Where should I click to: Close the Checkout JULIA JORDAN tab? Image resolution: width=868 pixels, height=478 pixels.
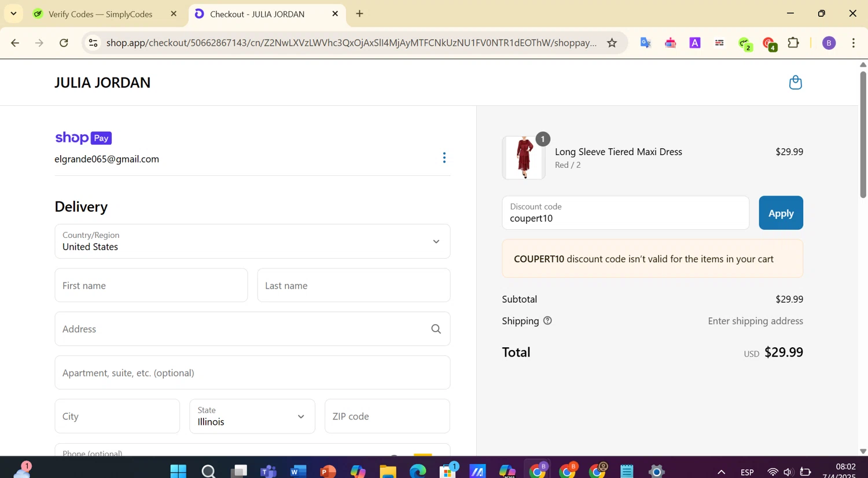(x=335, y=13)
